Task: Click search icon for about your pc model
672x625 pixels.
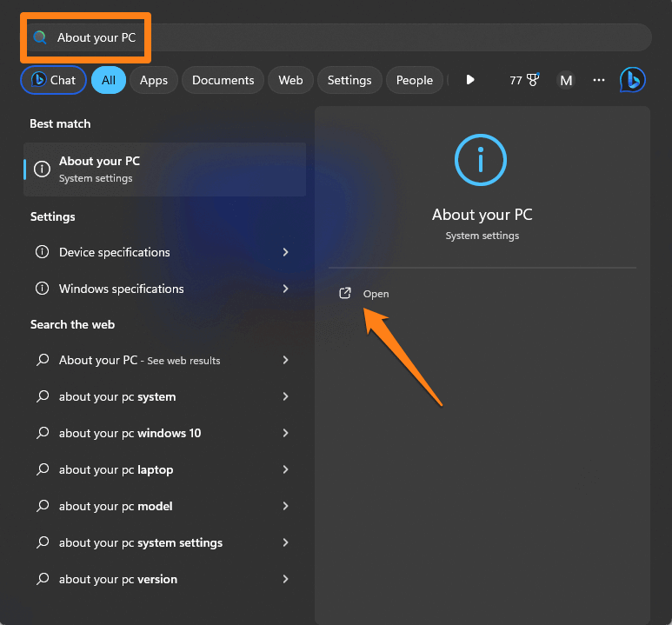Action: [x=43, y=505]
